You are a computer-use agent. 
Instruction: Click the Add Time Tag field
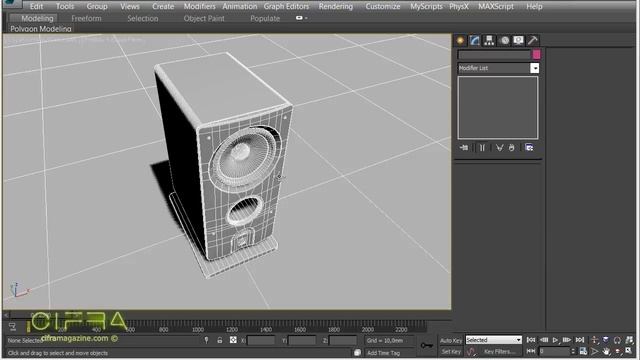click(389, 353)
